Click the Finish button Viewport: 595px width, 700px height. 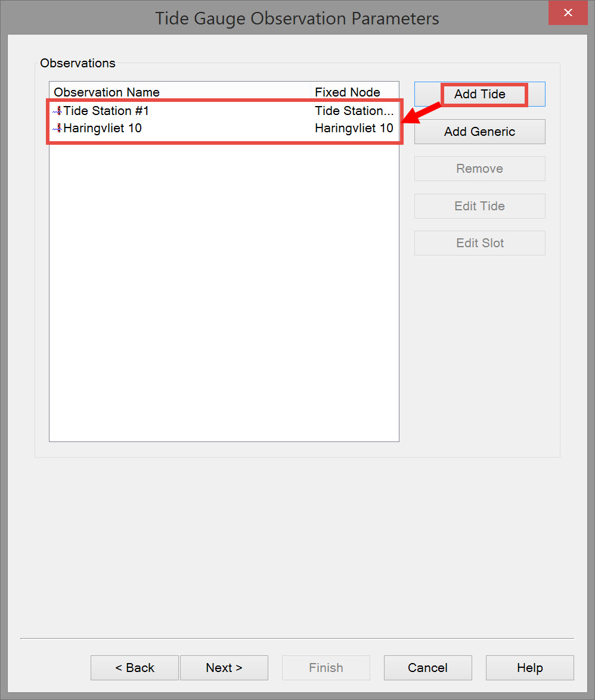[326, 668]
